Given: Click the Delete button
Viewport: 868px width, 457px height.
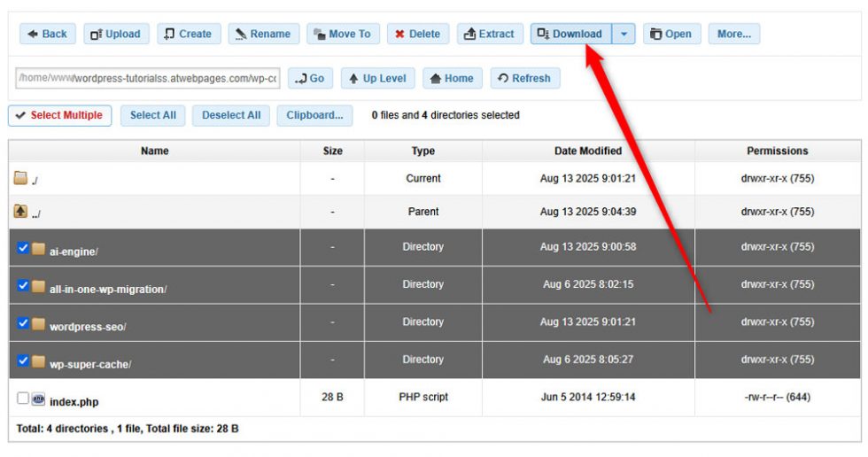Looking at the screenshot, I should point(418,34).
